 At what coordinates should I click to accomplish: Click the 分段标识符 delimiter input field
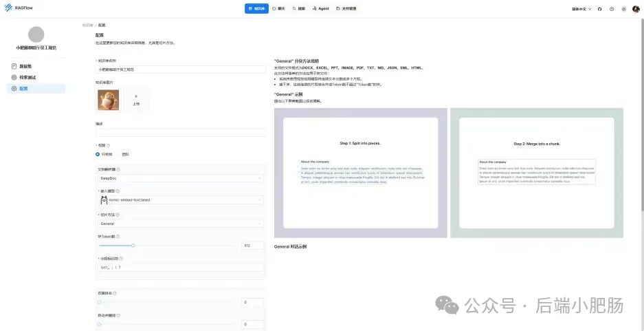coord(181,268)
